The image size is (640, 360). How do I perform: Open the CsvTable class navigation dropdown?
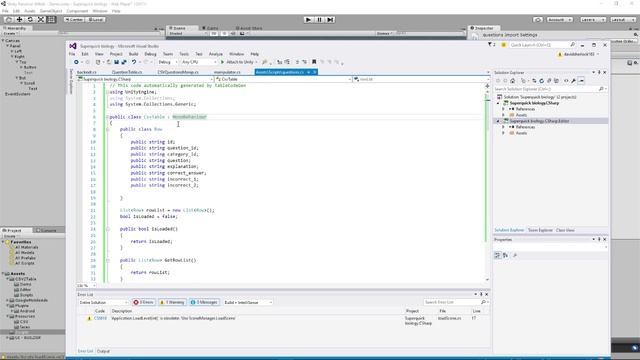coord(283,79)
